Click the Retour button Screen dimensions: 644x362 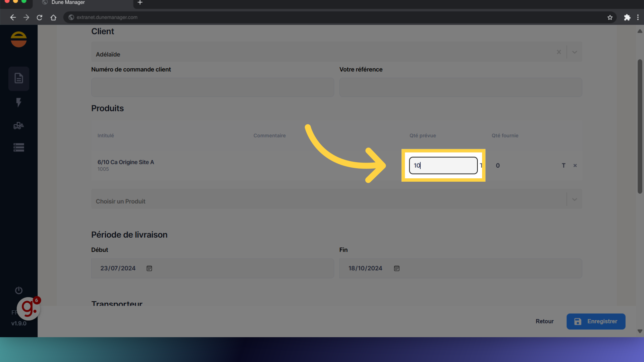544,321
